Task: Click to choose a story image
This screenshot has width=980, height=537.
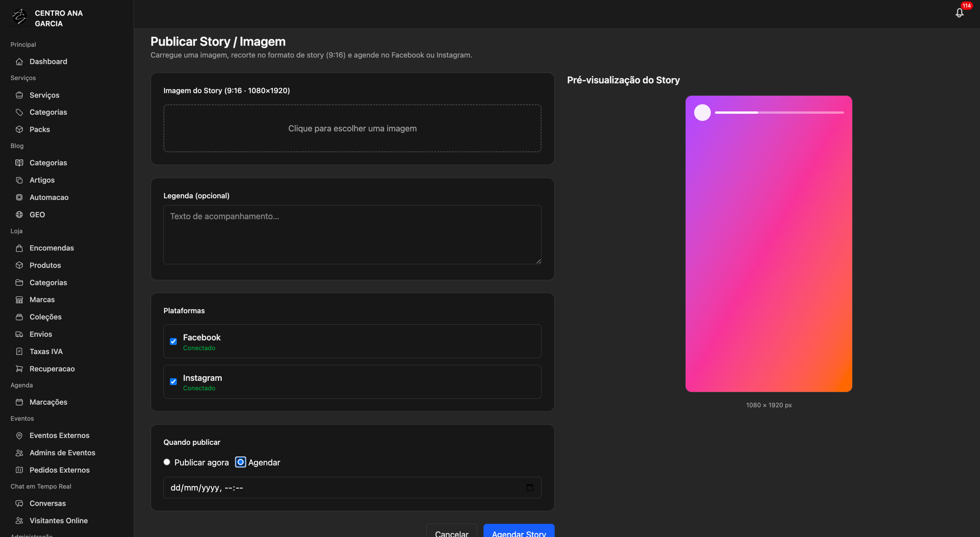Action: (352, 128)
